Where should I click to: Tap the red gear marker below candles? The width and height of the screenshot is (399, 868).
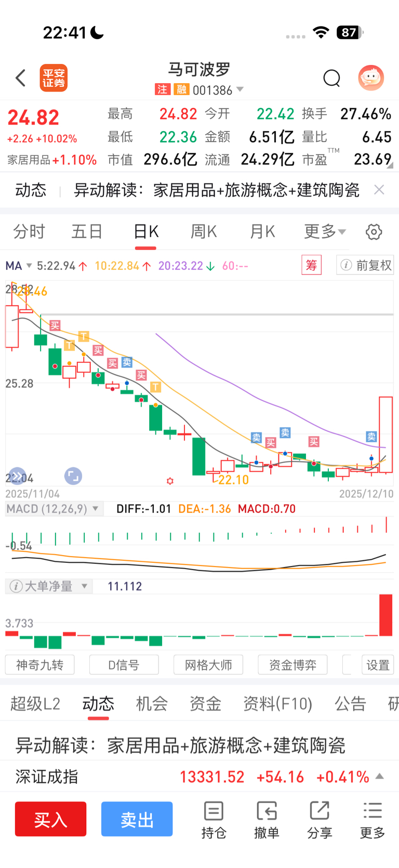click(170, 481)
